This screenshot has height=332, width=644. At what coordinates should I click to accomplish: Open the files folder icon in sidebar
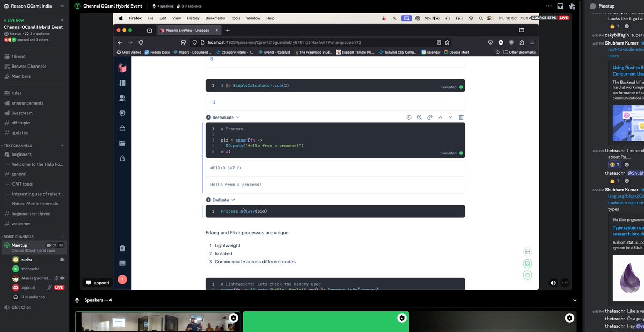(x=122, y=143)
